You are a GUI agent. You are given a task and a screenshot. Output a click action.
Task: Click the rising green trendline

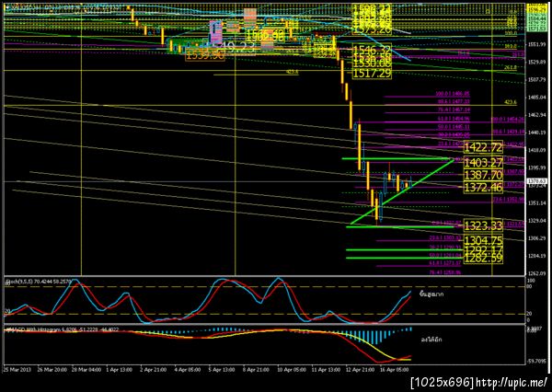[401, 192]
